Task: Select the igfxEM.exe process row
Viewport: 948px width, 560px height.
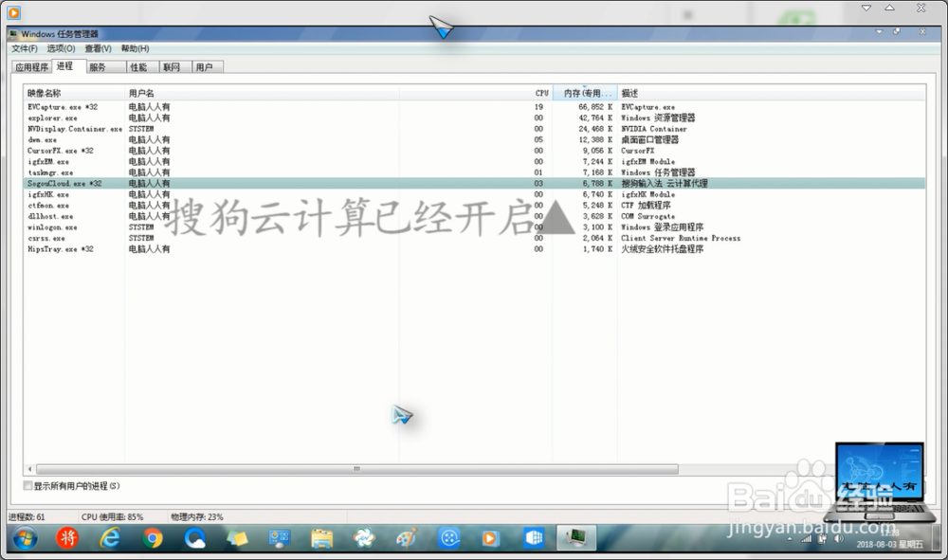Action: tap(475, 161)
